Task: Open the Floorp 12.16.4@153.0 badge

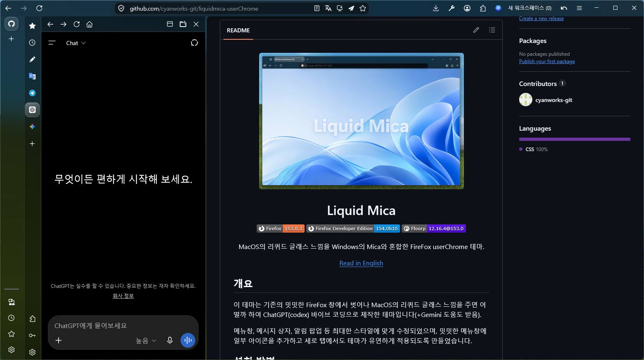Action: click(x=434, y=229)
